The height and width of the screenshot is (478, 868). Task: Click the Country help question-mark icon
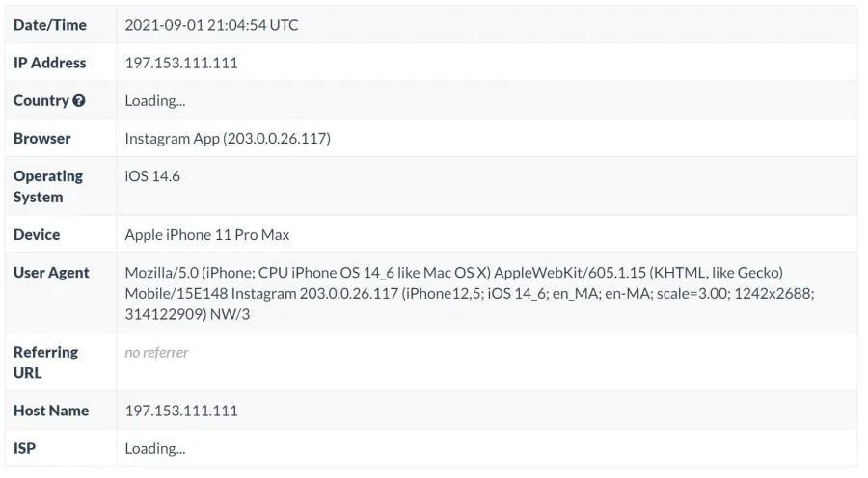(x=79, y=100)
